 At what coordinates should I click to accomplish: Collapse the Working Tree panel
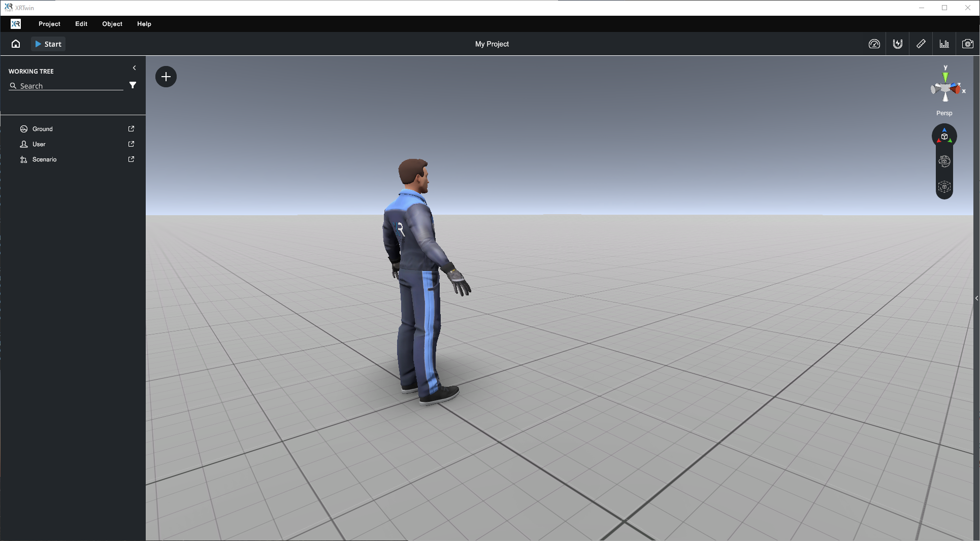(134, 67)
